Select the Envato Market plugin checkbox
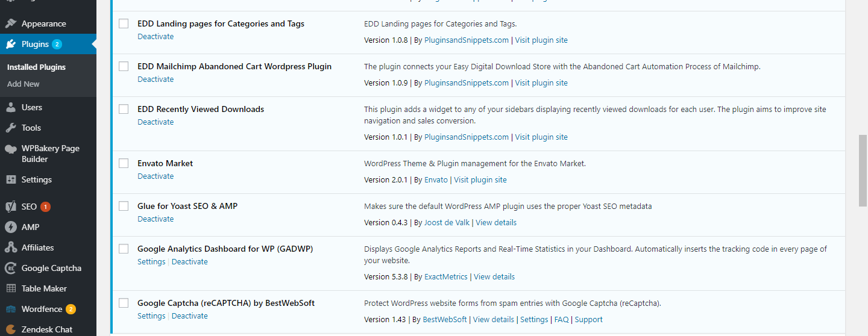Viewport: 868px width, 336px height. [x=124, y=163]
